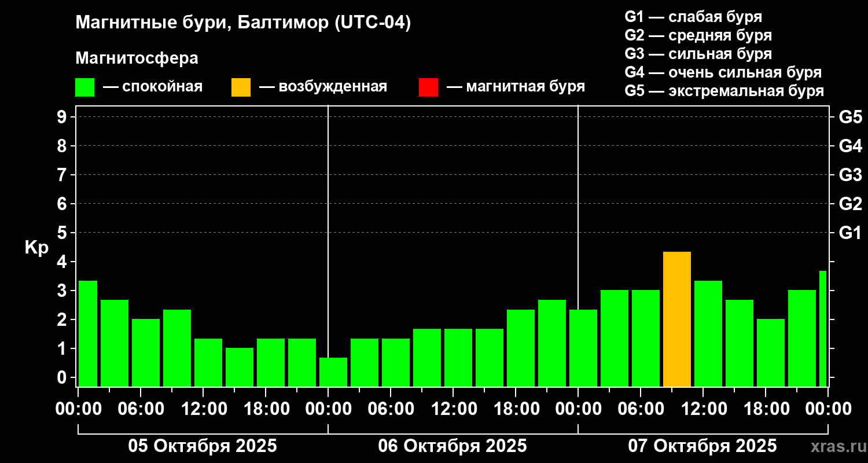Click legend line 'G4 — очень сильная буря'
The image size is (868, 463).
tap(723, 72)
